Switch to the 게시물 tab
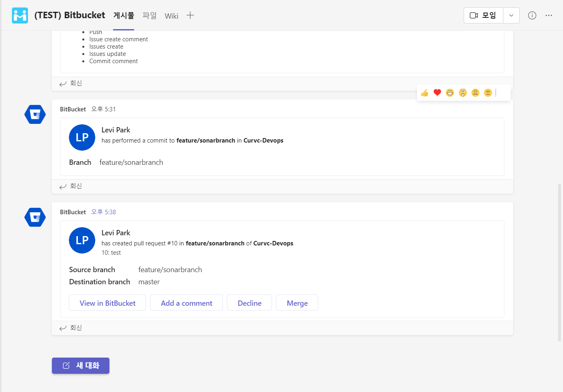 124,15
